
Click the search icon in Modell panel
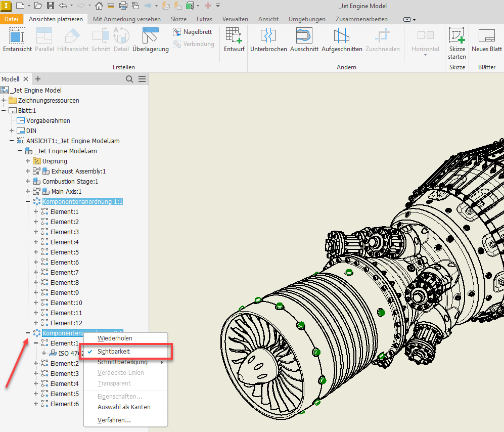(129, 79)
